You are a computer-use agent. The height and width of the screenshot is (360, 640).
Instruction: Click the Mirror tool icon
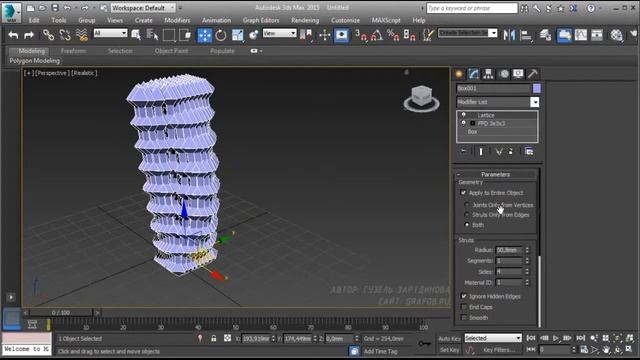509,35
